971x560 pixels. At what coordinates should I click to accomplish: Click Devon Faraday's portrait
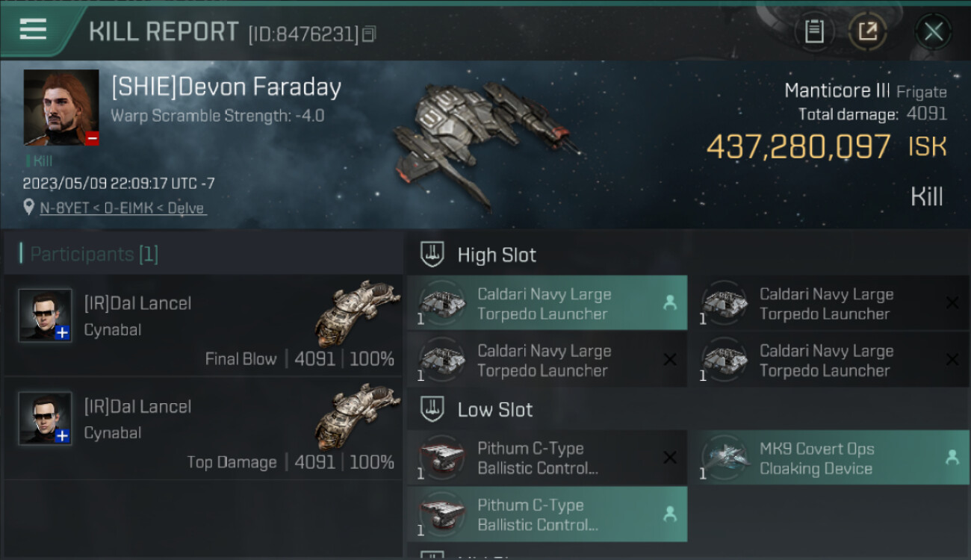tap(61, 107)
